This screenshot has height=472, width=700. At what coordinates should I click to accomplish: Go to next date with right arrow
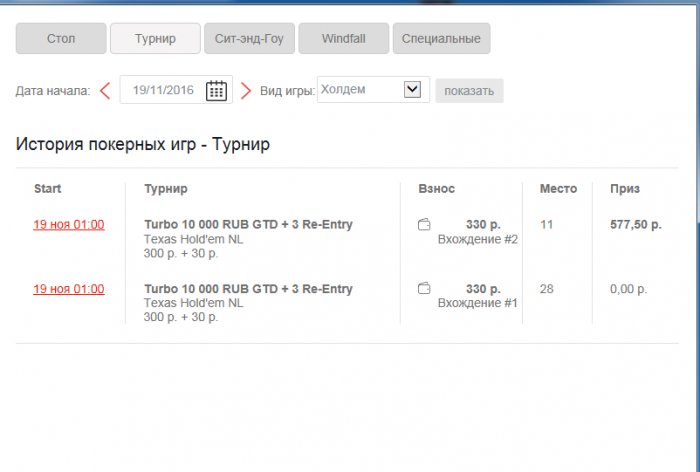tap(246, 91)
